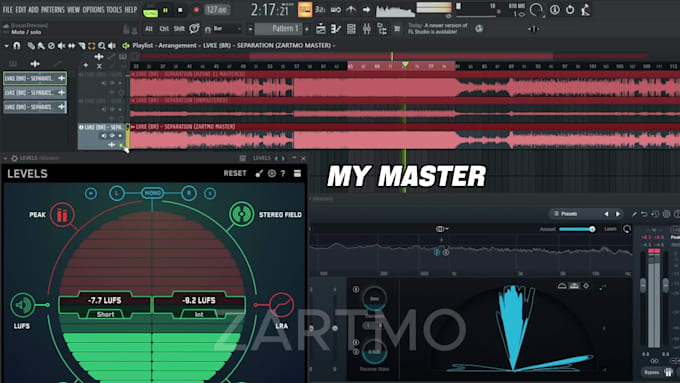Screen dimensions: 680x383
Task: Select first LVKE (BR) - SEPARATI clip in picker
Action: tap(35, 78)
